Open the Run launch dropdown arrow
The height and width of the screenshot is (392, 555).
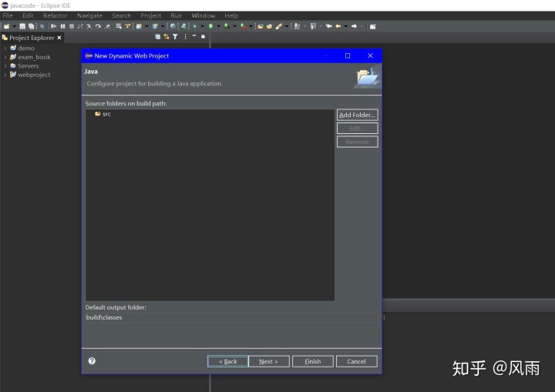(x=218, y=26)
